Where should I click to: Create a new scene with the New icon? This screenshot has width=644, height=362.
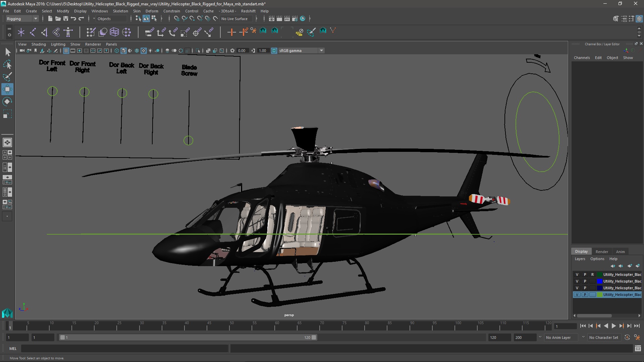click(50, 19)
